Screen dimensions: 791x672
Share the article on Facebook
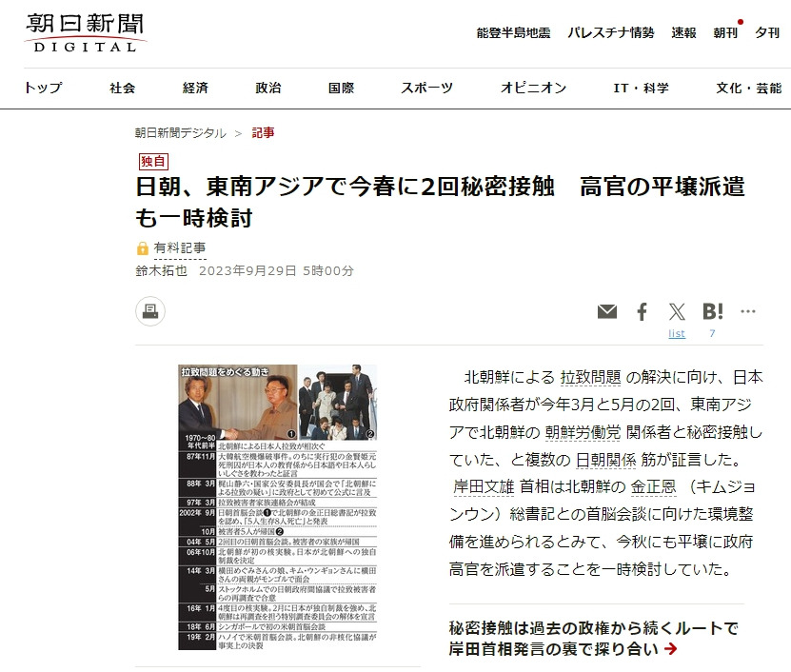pos(642,310)
